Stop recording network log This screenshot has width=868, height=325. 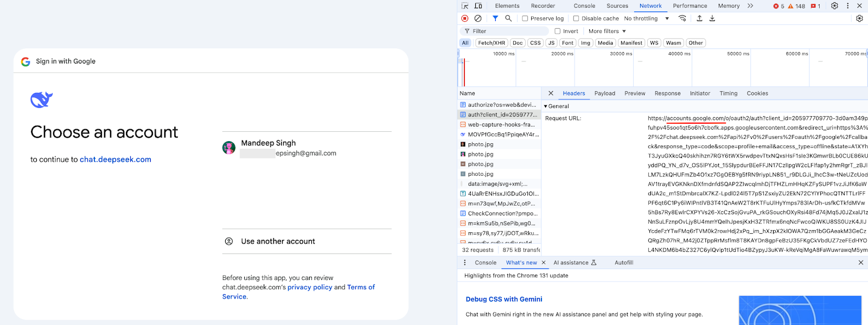(465, 18)
